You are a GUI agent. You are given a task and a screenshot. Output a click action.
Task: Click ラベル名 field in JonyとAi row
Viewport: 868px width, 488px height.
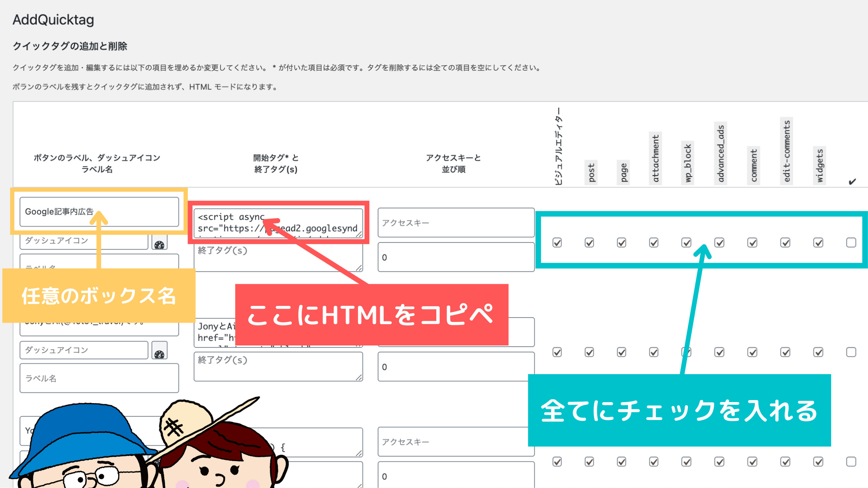pyautogui.click(x=99, y=378)
